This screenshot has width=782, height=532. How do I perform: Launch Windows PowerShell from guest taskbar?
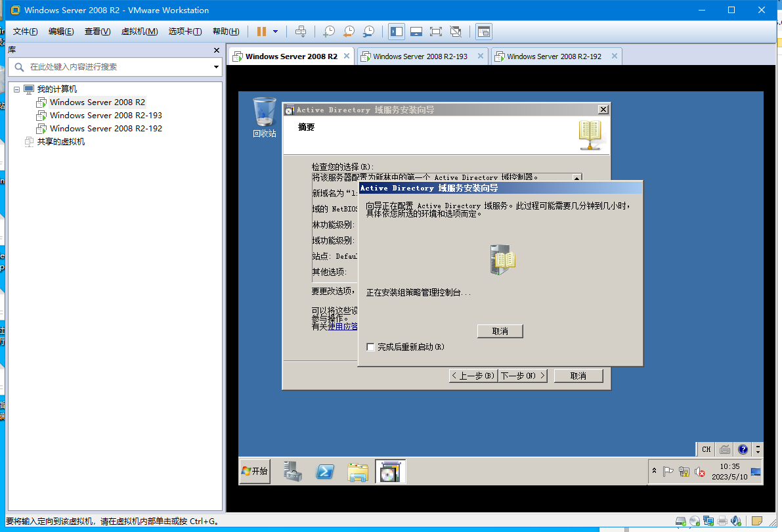click(x=325, y=471)
